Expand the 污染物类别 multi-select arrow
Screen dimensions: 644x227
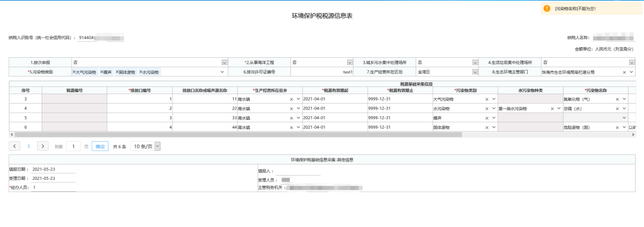point(223,72)
